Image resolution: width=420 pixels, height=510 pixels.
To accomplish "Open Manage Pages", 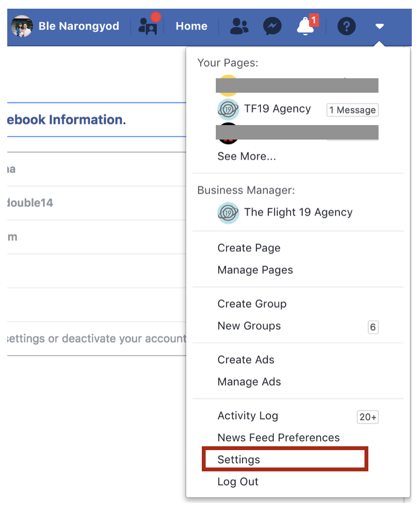I will 255,270.
